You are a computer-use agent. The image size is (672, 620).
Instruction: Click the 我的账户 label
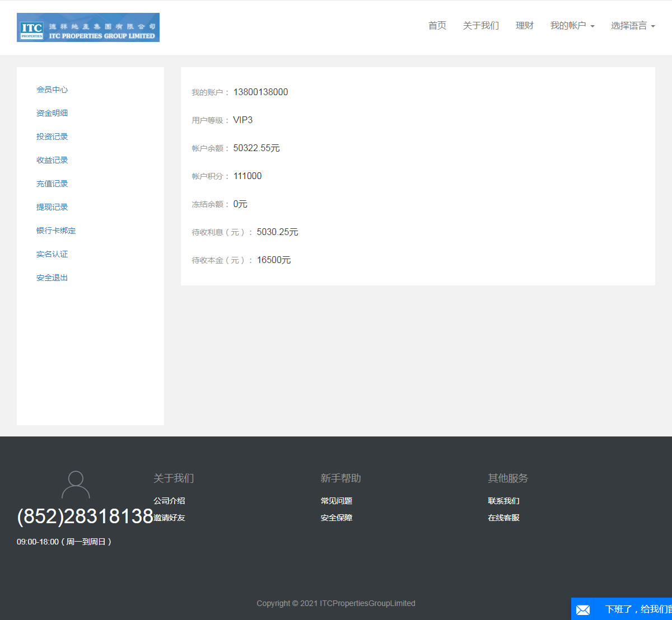click(x=211, y=92)
